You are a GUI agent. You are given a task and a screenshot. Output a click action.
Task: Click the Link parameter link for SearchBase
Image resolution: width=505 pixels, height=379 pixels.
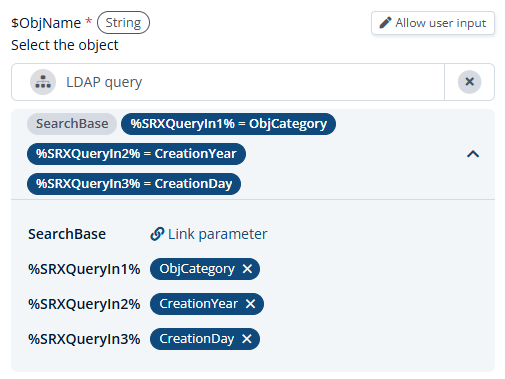209,234
